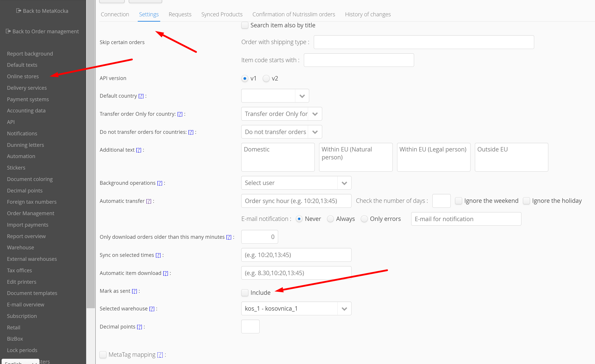Open Online stores in the sidebar

click(23, 76)
